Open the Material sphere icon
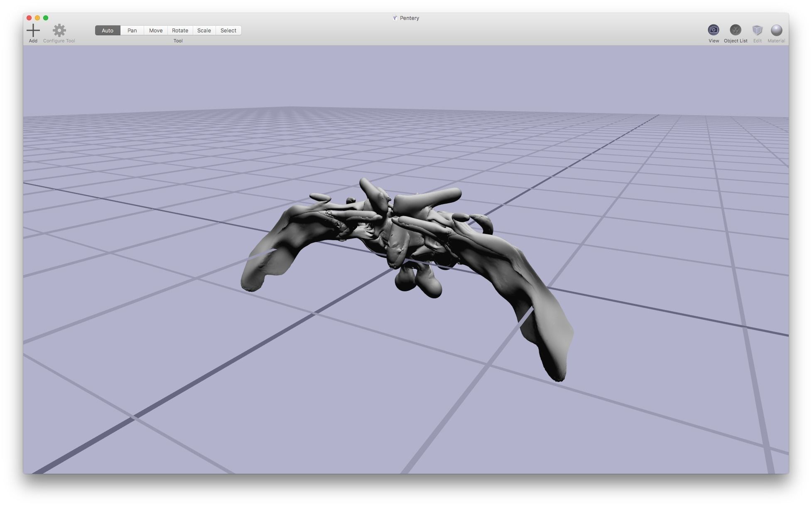The image size is (812, 507). 776,30
